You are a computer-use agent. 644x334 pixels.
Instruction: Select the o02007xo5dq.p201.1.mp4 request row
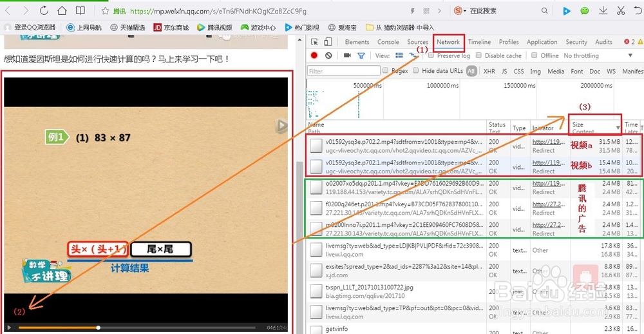[x=475, y=188]
